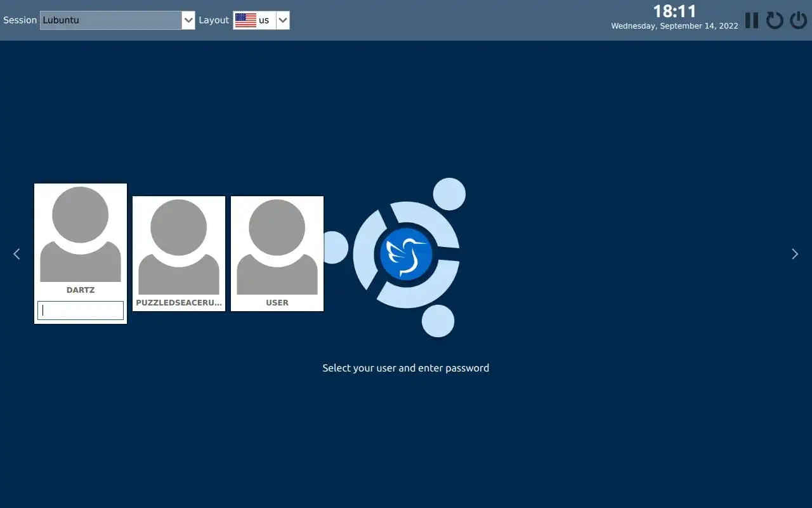Open the keyboard Layout dropdown arrow
This screenshot has height=508, width=812.
coord(283,20)
